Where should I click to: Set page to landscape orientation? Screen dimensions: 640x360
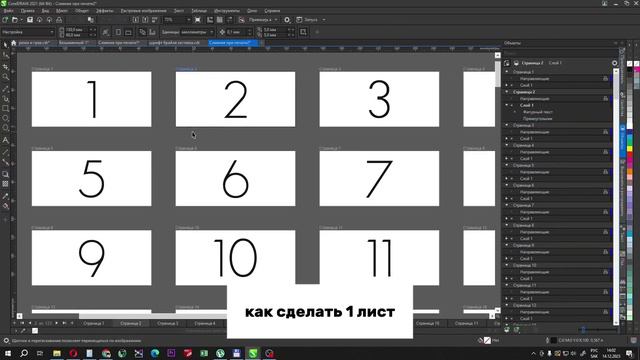128,32
